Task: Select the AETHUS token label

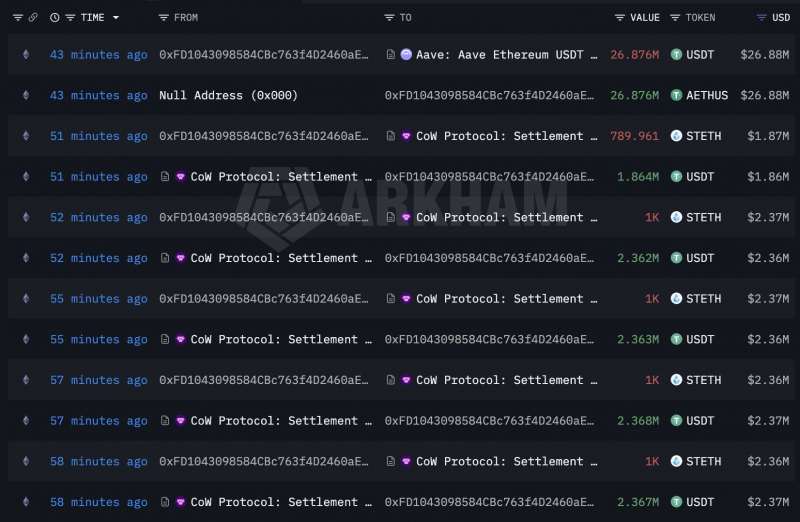Action: (707, 95)
